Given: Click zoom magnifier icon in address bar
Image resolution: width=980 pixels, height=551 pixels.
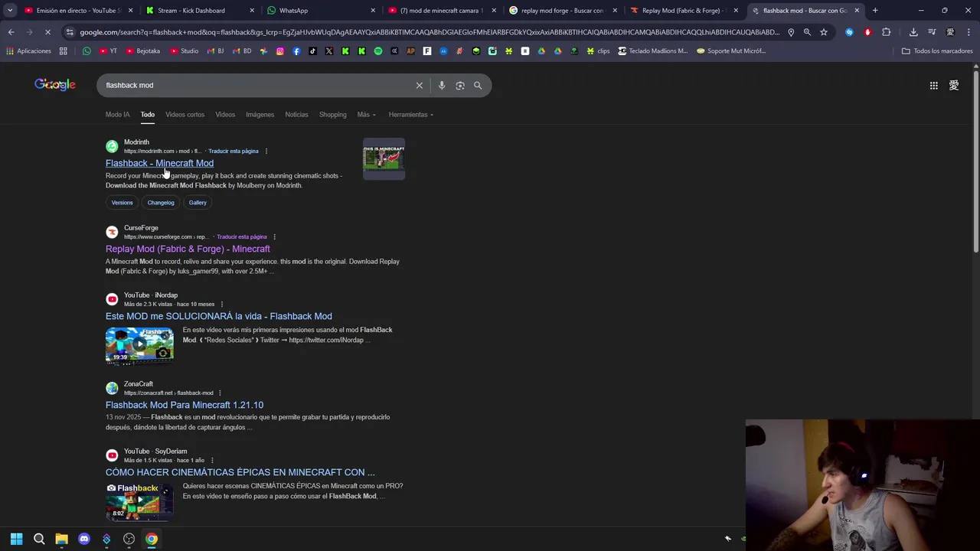Looking at the screenshot, I should pos(807,32).
